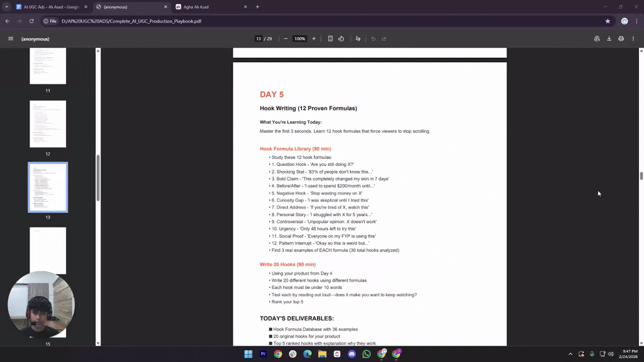Viewport: 644px width, 362px height.
Task: Zoom out with the minus button
Action: (286, 38)
